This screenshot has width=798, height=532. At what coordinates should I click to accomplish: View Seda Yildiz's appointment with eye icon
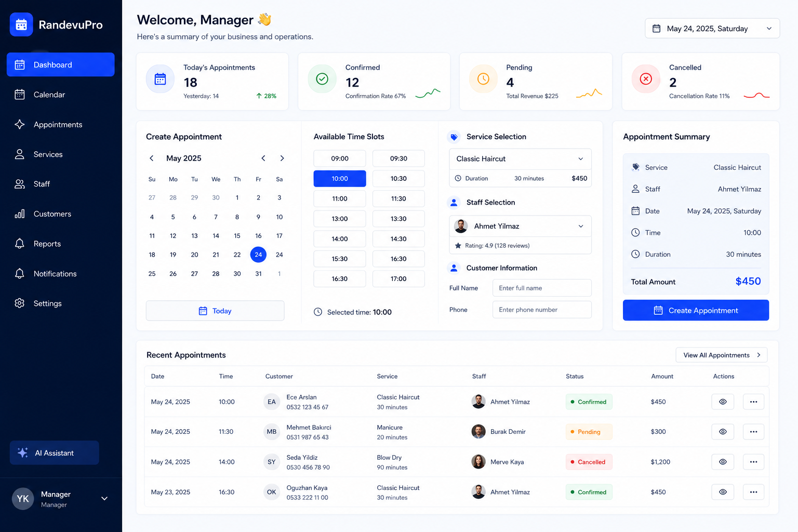coord(723,462)
